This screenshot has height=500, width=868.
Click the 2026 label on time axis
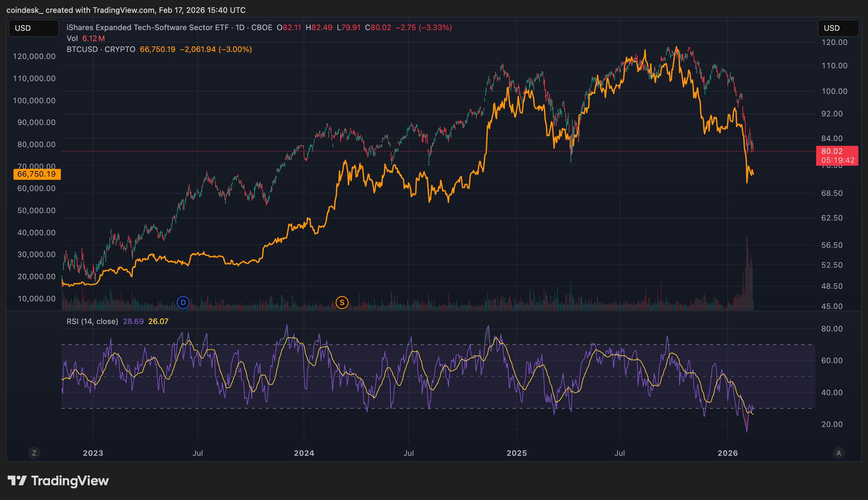(x=727, y=453)
